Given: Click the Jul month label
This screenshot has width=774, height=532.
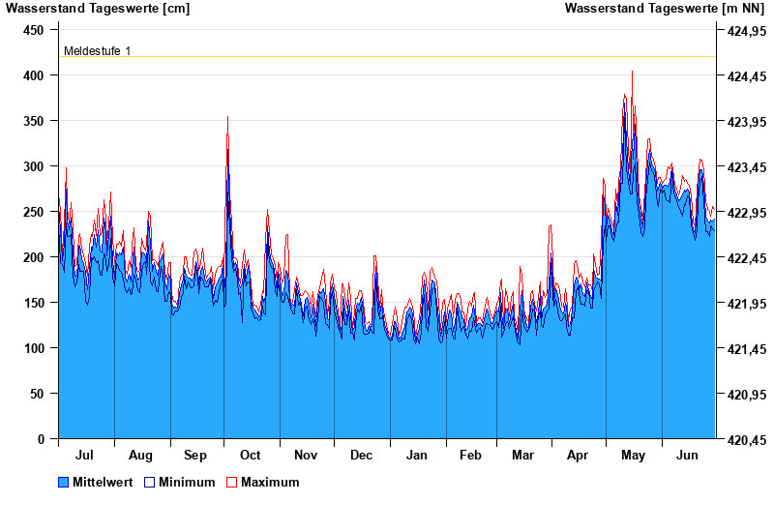Looking at the screenshot, I should click(x=85, y=455).
